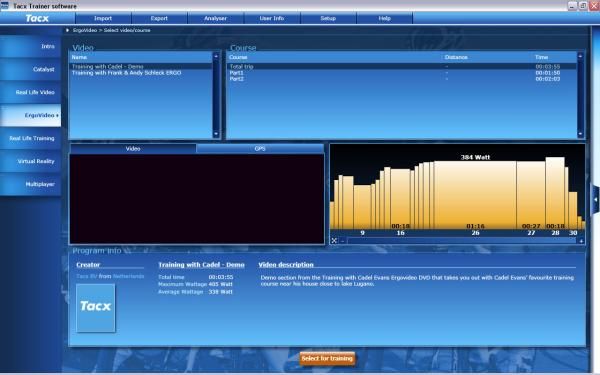Open the Export menu
The height and width of the screenshot is (375, 600).
pyautogui.click(x=159, y=18)
